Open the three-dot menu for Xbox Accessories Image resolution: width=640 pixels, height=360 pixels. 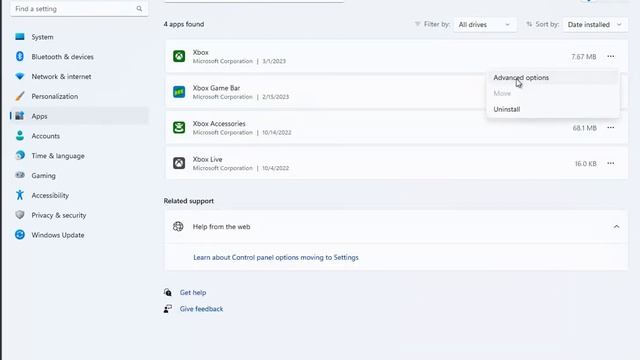610,128
